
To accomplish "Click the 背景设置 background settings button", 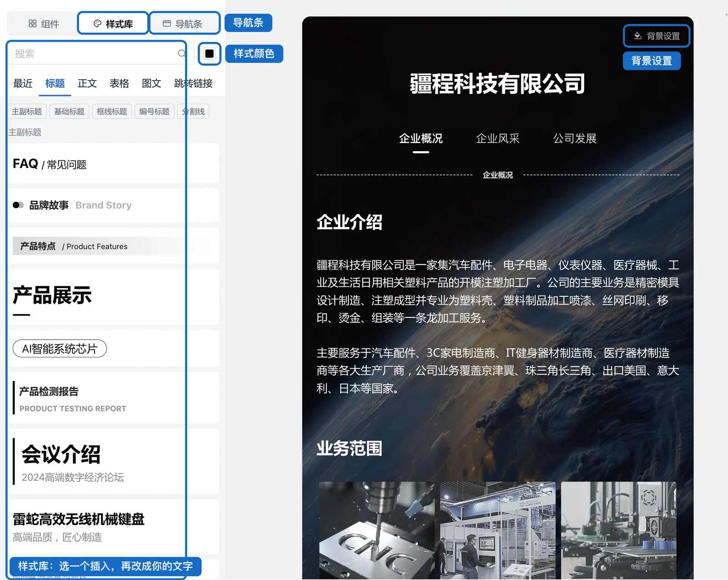I will [657, 36].
